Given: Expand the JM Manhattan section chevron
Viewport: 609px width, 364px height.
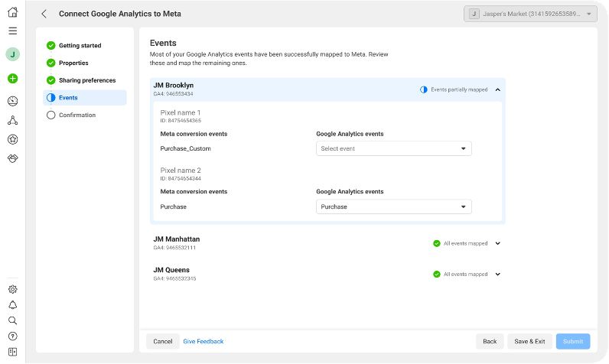Looking at the screenshot, I should pyautogui.click(x=497, y=243).
